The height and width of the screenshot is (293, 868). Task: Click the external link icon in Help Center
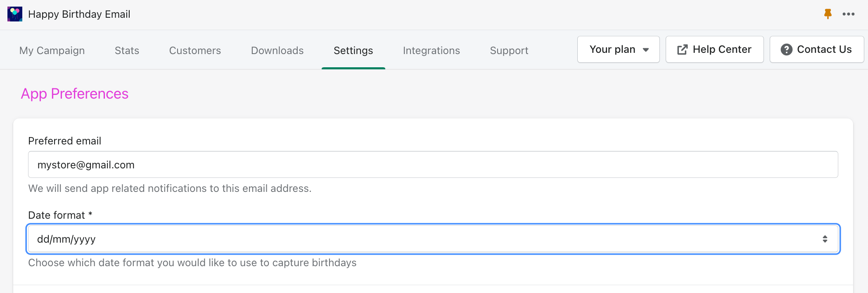(x=682, y=50)
